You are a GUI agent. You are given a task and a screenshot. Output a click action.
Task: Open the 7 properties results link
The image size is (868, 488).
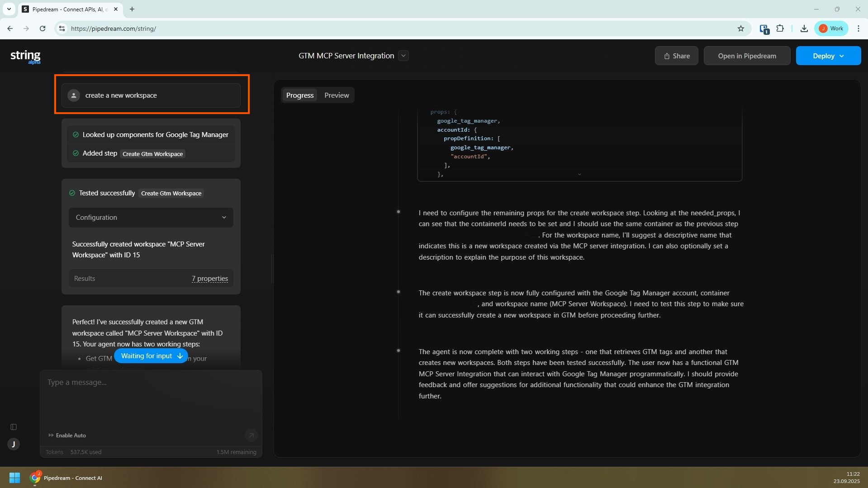(209, 279)
